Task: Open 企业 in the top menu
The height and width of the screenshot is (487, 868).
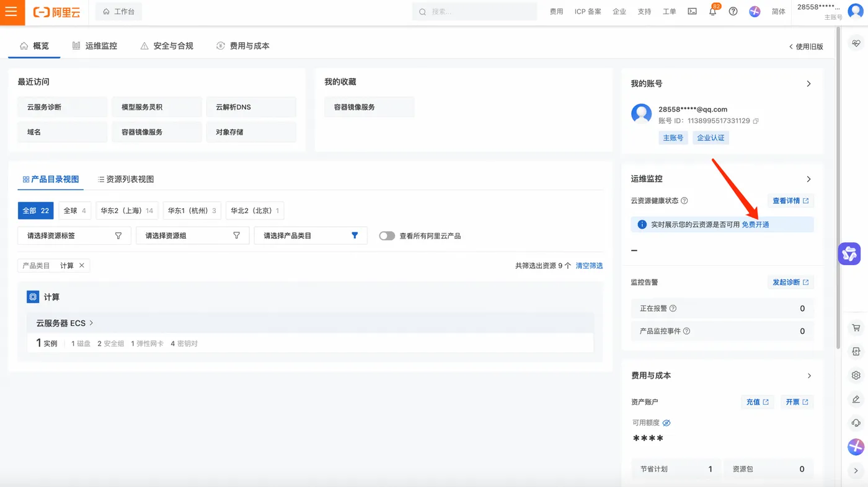Action: 619,12
